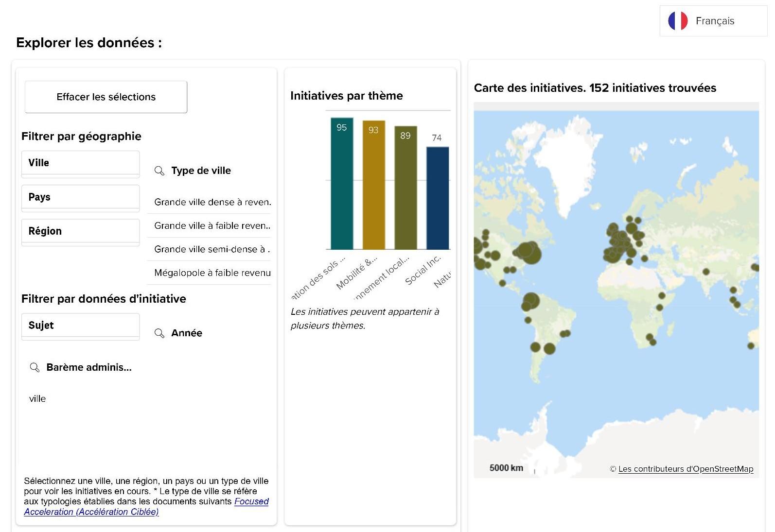Select the navy bar showing 74
This screenshot has width=775, height=532.
tap(437, 199)
